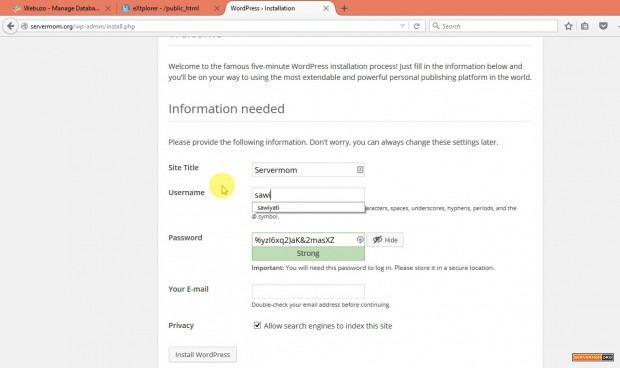
Task: Hide the password with Hide button
Action: [x=385, y=240]
